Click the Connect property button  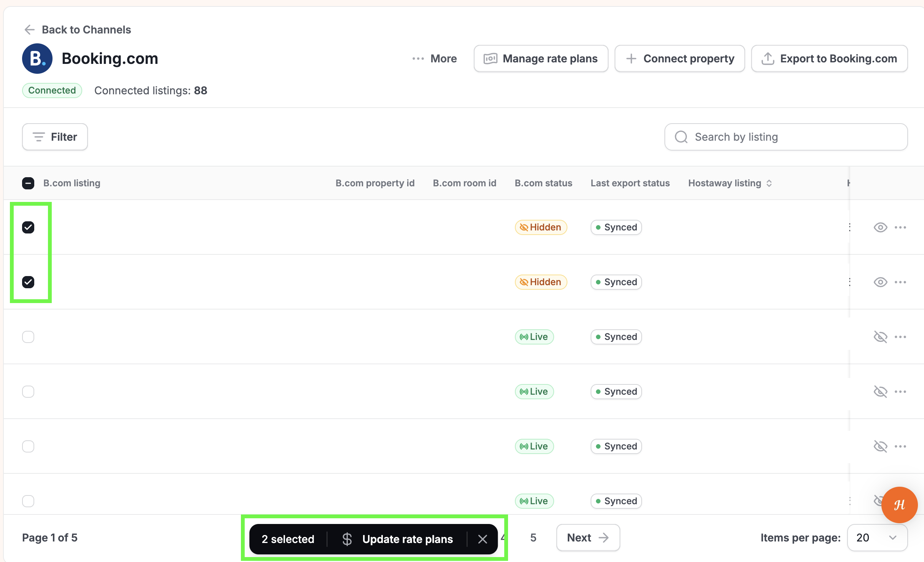tap(680, 59)
